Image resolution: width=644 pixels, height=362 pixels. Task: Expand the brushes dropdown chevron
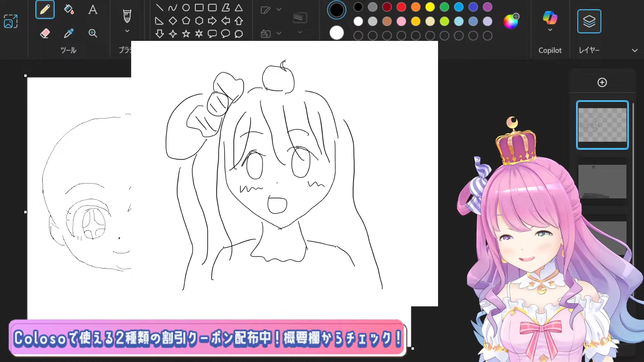click(127, 31)
